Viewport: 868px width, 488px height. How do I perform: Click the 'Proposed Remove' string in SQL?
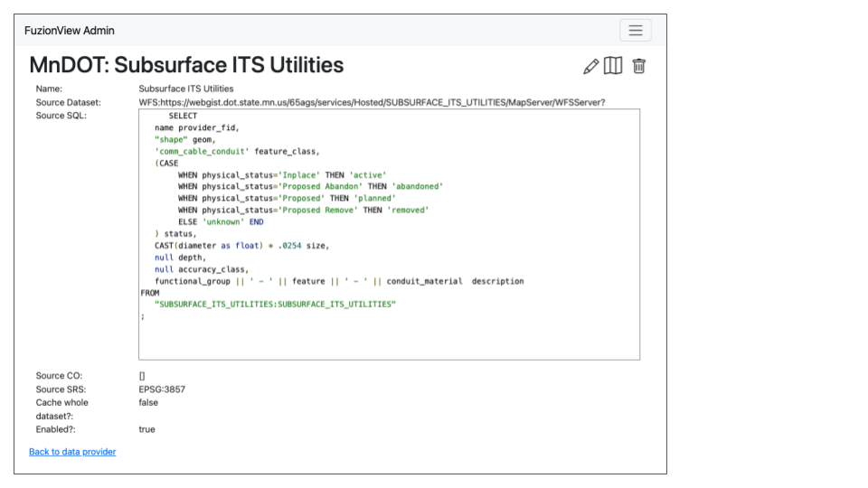click(317, 211)
